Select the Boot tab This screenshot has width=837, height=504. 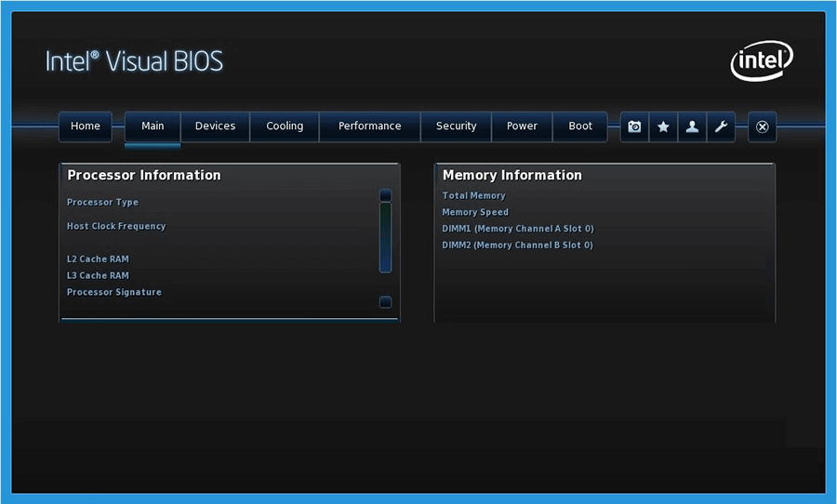[x=580, y=126]
